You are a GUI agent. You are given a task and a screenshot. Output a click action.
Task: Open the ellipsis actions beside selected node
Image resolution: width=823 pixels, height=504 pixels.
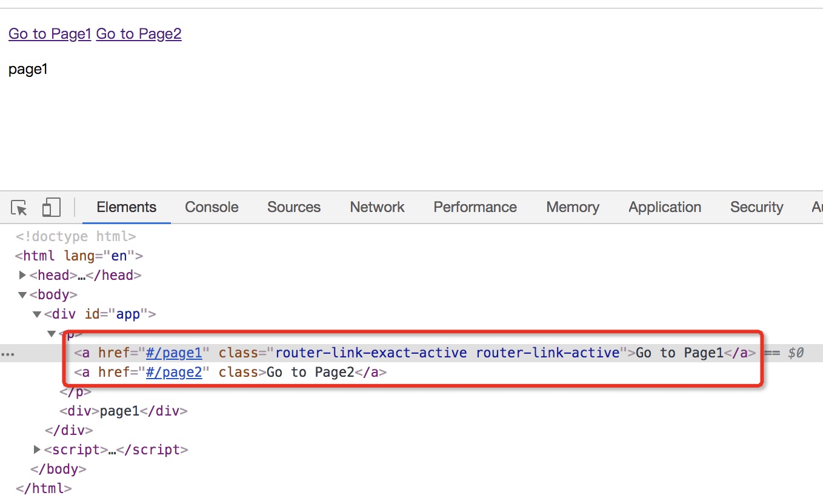point(7,353)
